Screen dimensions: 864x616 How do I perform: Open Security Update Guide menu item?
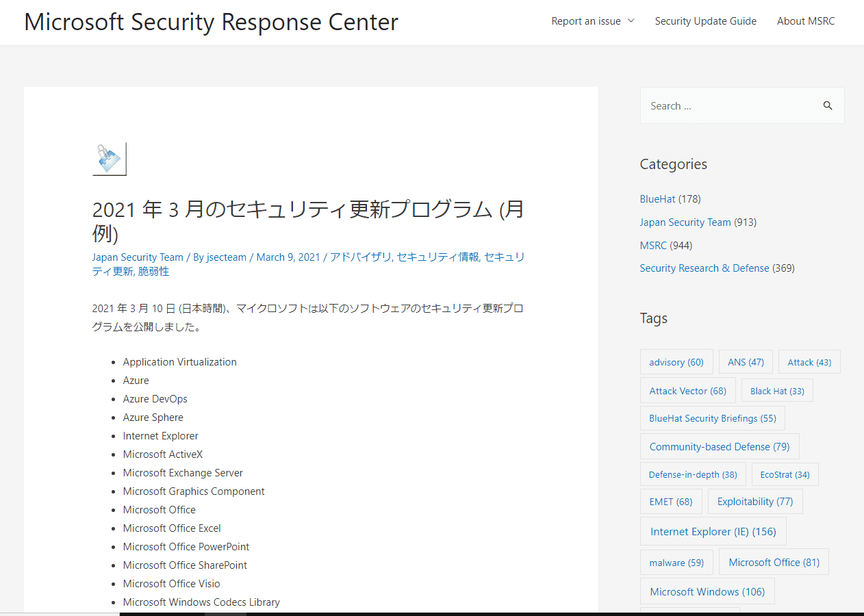tap(705, 21)
